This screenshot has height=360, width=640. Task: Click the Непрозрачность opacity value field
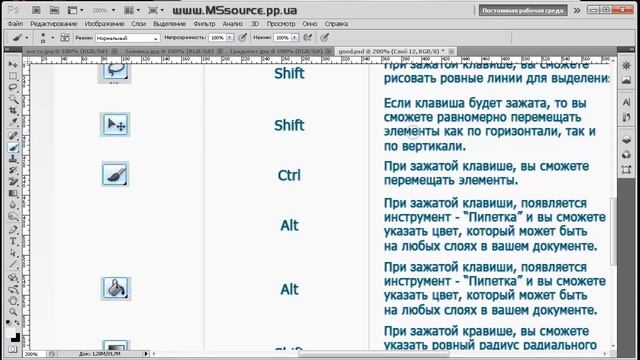point(217,38)
